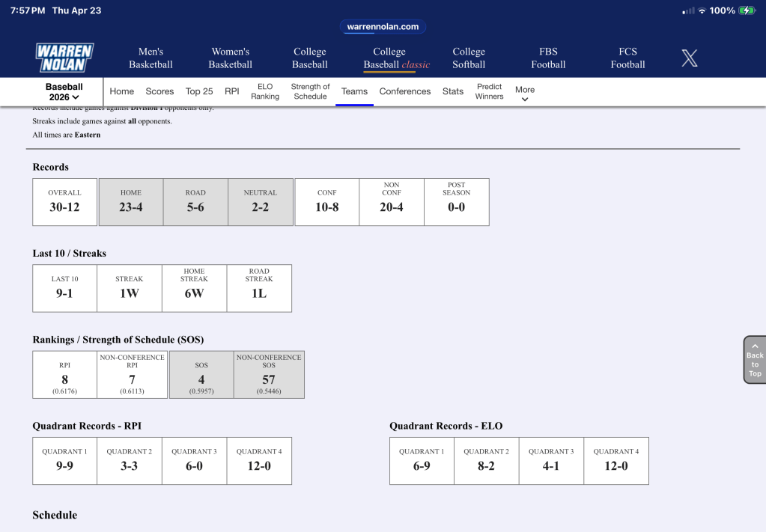Open the X (Twitter) icon link
Screen dimensions: 766x532
(x=690, y=58)
